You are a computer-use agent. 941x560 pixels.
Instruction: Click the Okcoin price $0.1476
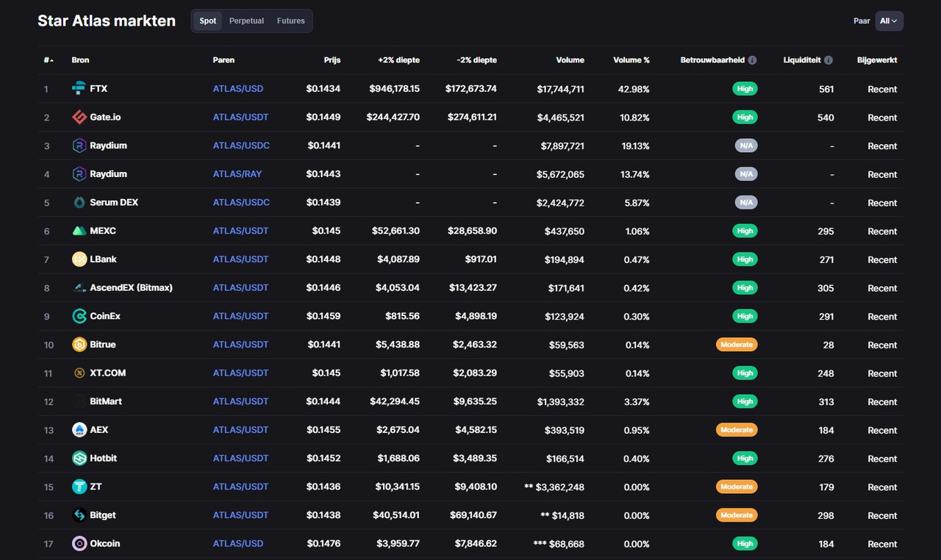[x=323, y=544]
